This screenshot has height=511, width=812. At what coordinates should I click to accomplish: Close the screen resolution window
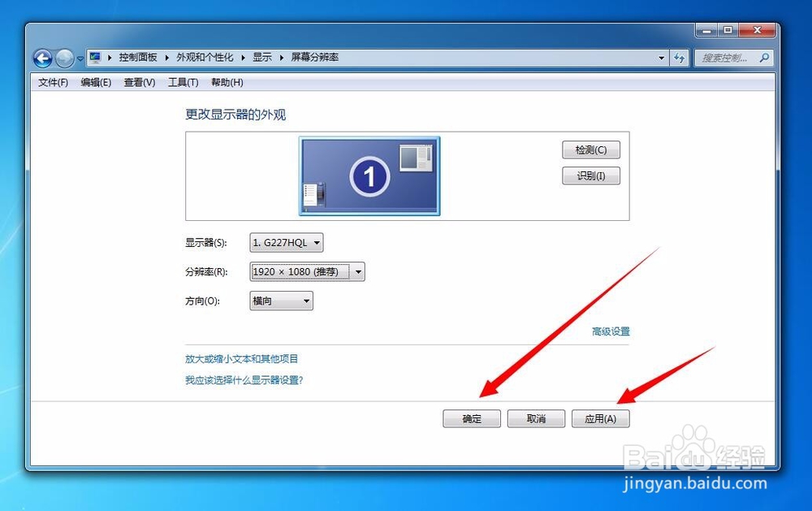757,31
